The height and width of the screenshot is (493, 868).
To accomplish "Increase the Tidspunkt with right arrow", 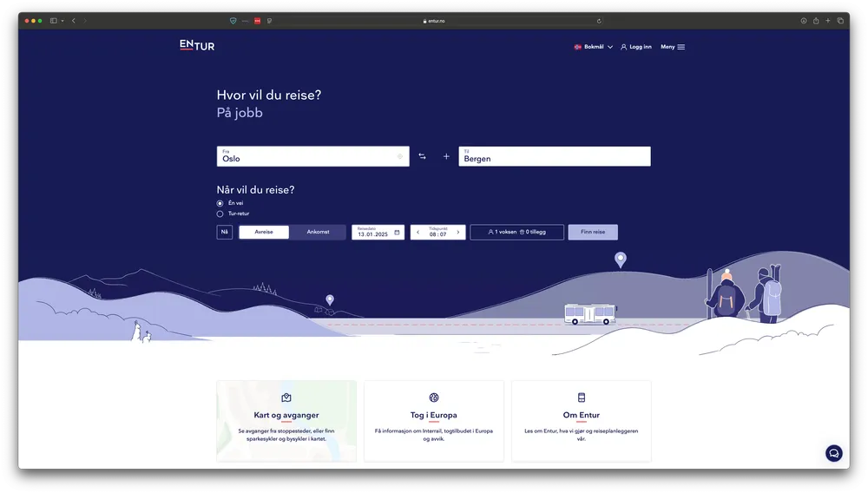I will 458,233.
